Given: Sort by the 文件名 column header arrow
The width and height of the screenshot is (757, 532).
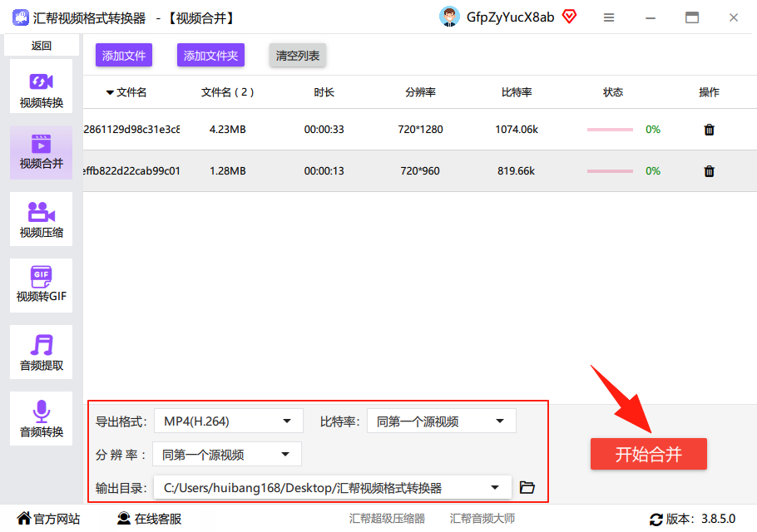Looking at the screenshot, I should (110, 92).
